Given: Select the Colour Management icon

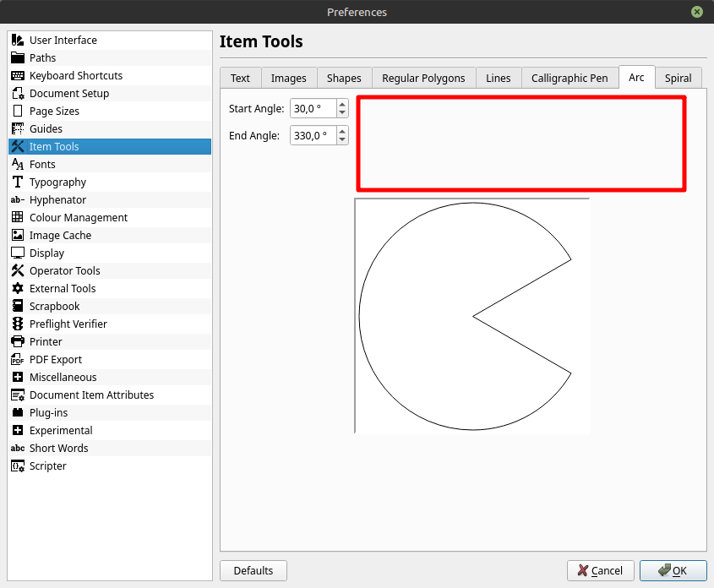Looking at the screenshot, I should click(18, 217).
